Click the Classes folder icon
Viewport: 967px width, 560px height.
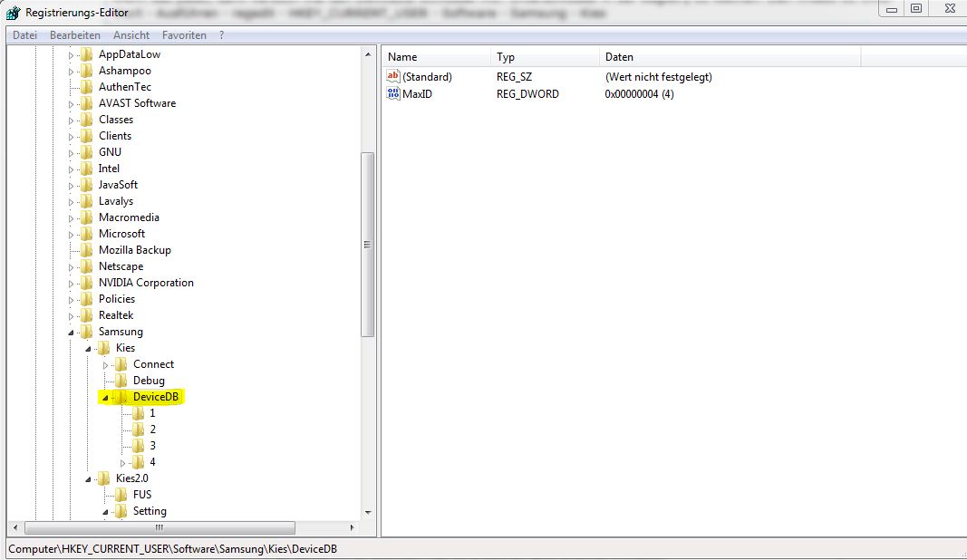pyautogui.click(x=87, y=120)
